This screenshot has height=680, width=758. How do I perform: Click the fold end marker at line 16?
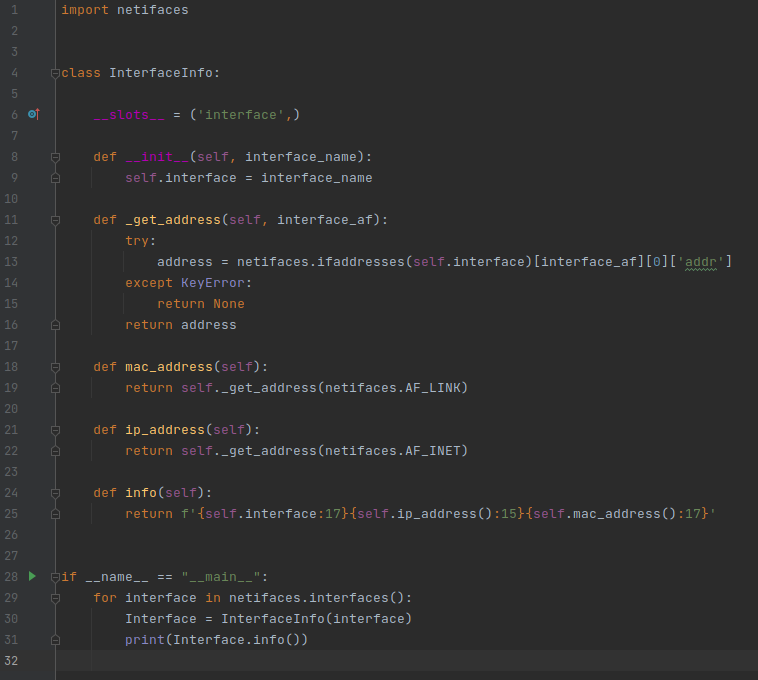click(x=55, y=325)
